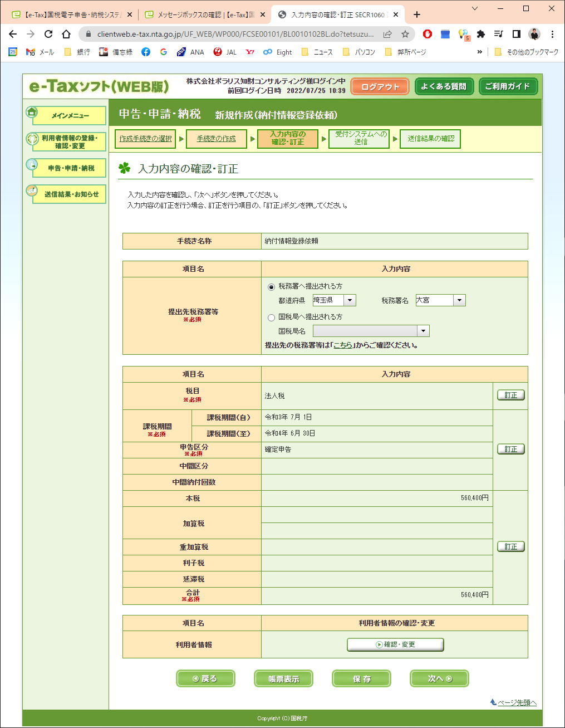
Task: Click the ログアウト button
Action: [380, 86]
